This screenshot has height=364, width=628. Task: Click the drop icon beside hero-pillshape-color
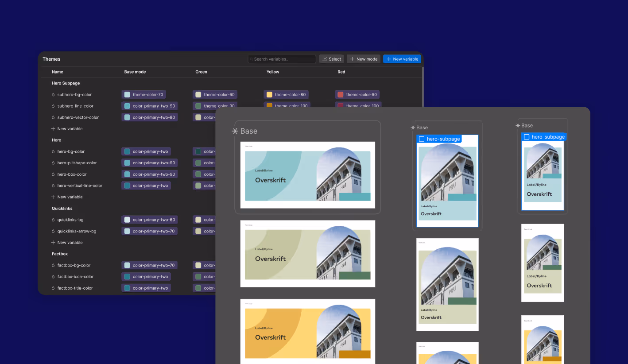53,163
